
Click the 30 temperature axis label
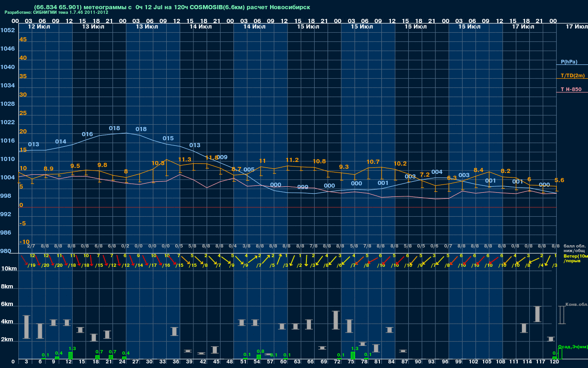(x=23, y=95)
